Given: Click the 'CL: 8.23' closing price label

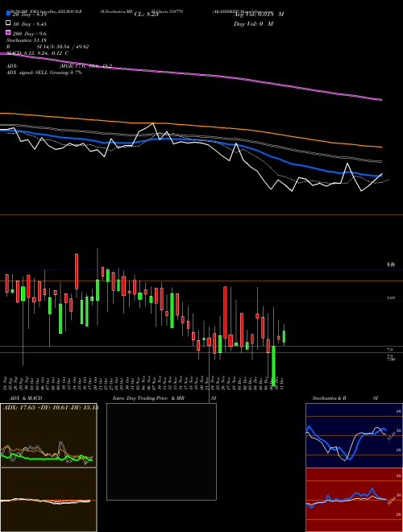Looking at the screenshot, I should click(x=147, y=15).
